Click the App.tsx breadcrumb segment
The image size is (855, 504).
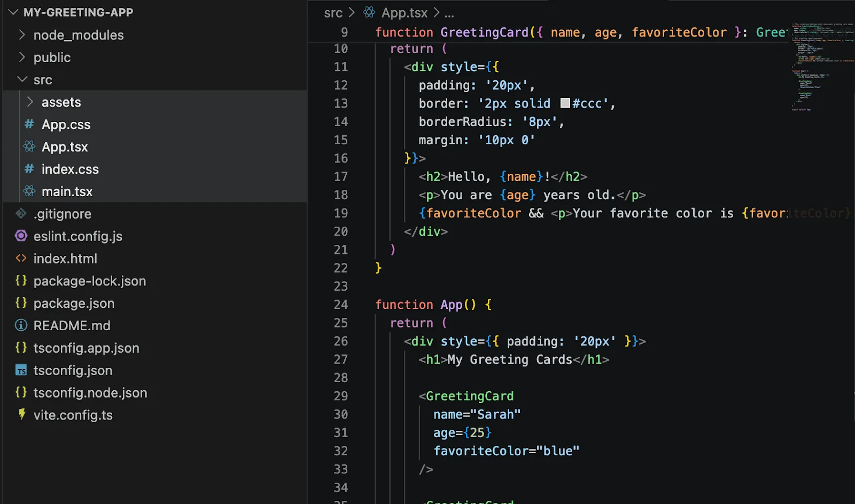click(405, 13)
